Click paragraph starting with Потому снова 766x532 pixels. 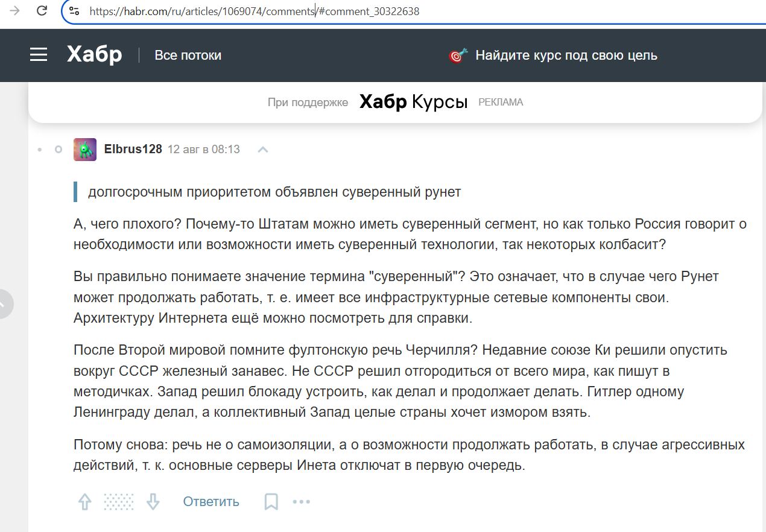click(x=410, y=455)
